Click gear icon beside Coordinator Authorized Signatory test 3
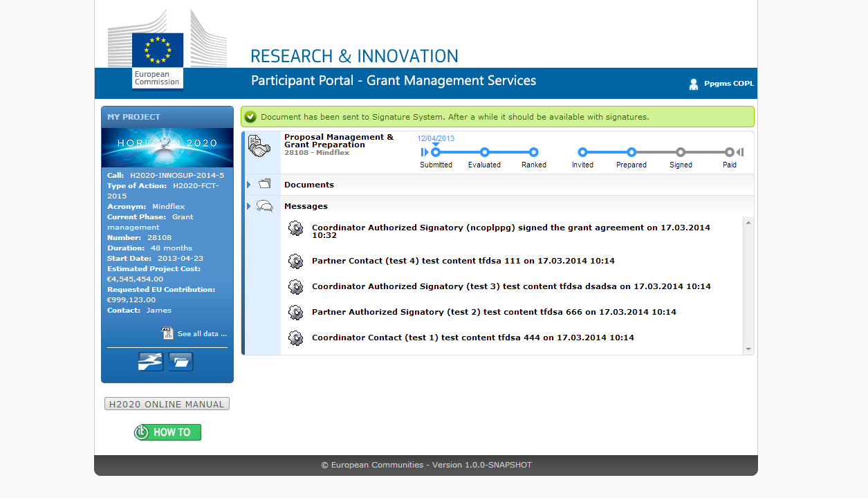This screenshot has height=498, width=868. [296, 286]
